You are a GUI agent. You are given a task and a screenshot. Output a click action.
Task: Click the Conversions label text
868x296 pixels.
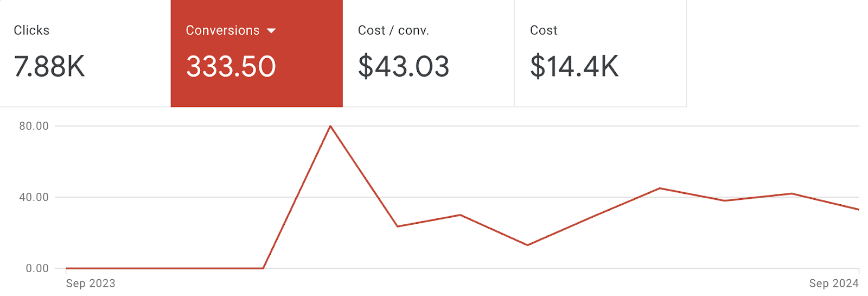coord(222,30)
